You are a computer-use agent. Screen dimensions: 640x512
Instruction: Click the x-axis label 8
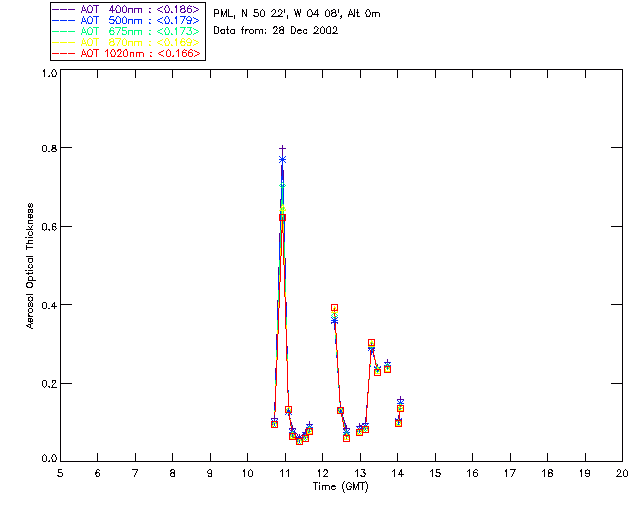click(x=173, y=473)
